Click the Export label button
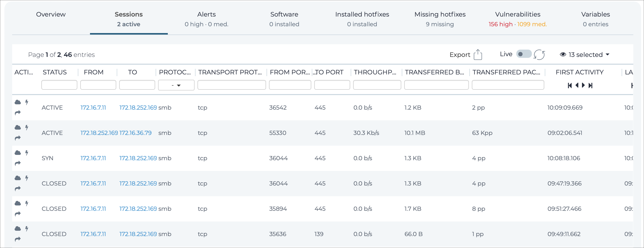Screen dimensions: 644x248 460,55
